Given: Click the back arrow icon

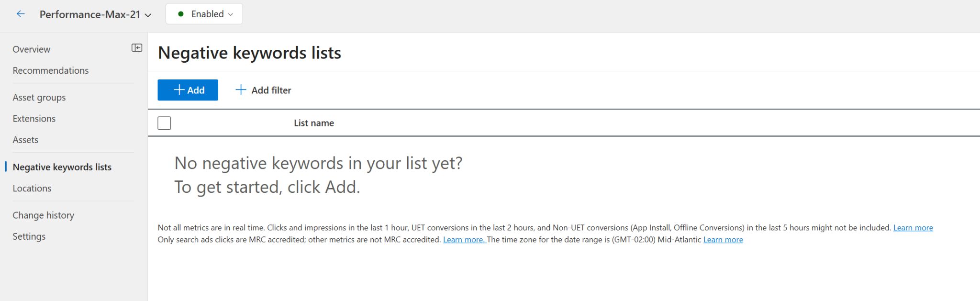Looking at the screenshot, I should click(21, 14).
